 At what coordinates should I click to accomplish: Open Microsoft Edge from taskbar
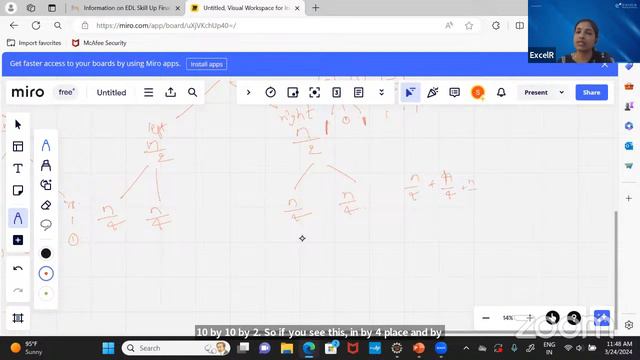point(309,348)
